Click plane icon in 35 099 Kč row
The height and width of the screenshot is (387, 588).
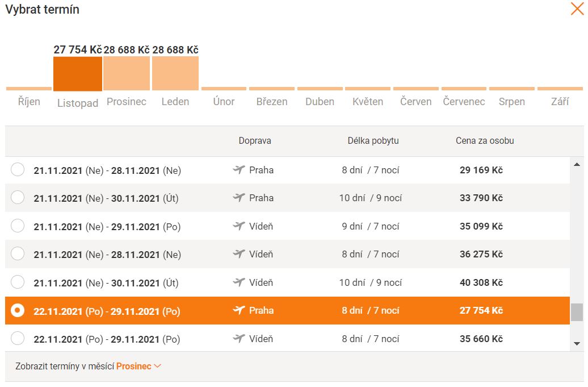tap(239, 226)
